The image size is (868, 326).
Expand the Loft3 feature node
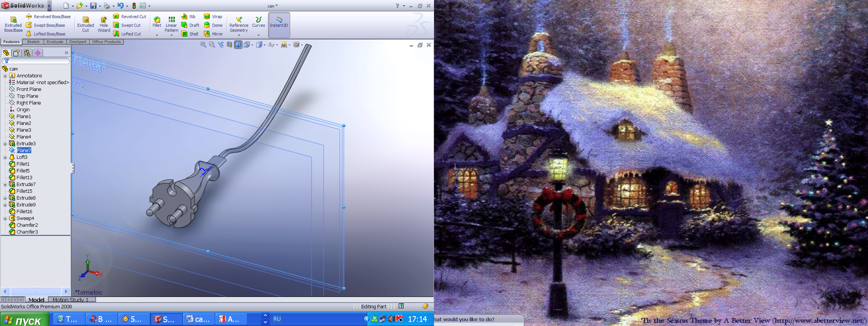(x=5, y=157)
